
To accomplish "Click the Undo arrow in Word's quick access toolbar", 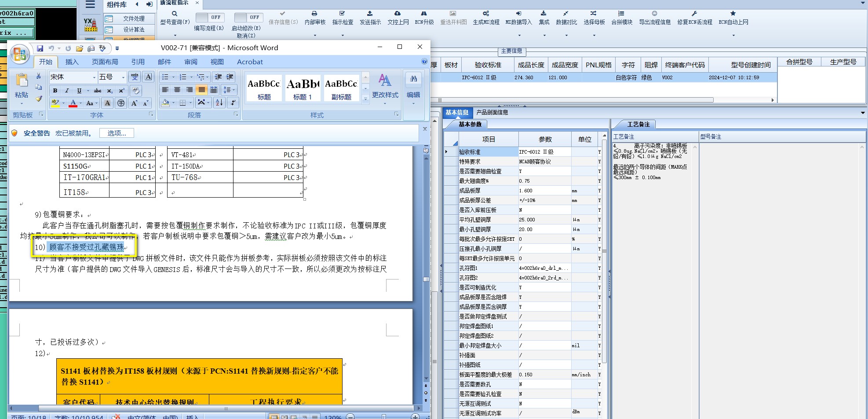I will [x=51, y=48].
